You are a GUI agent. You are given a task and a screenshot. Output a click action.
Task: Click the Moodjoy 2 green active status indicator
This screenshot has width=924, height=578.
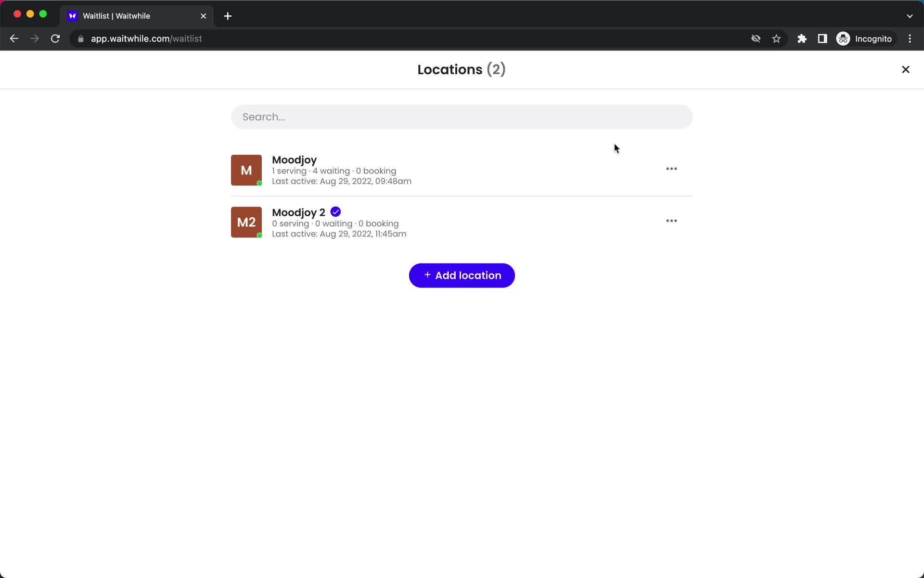coord(259,235)
